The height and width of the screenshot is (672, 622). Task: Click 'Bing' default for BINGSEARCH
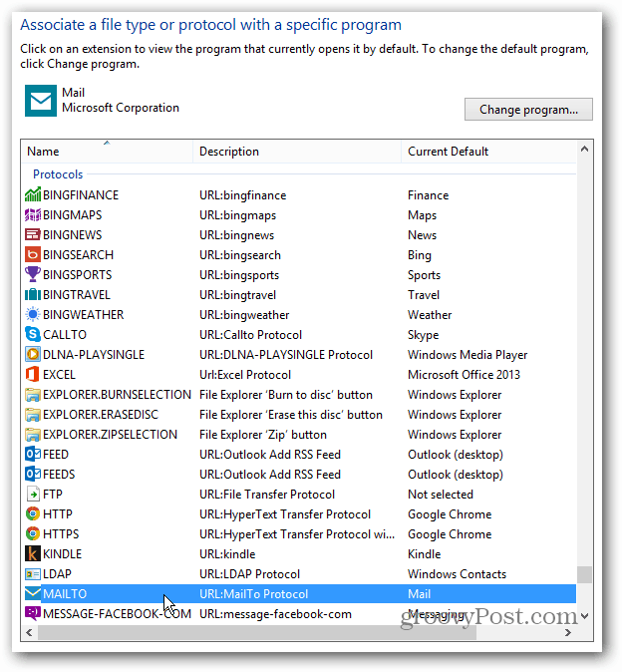click(420, 255)
